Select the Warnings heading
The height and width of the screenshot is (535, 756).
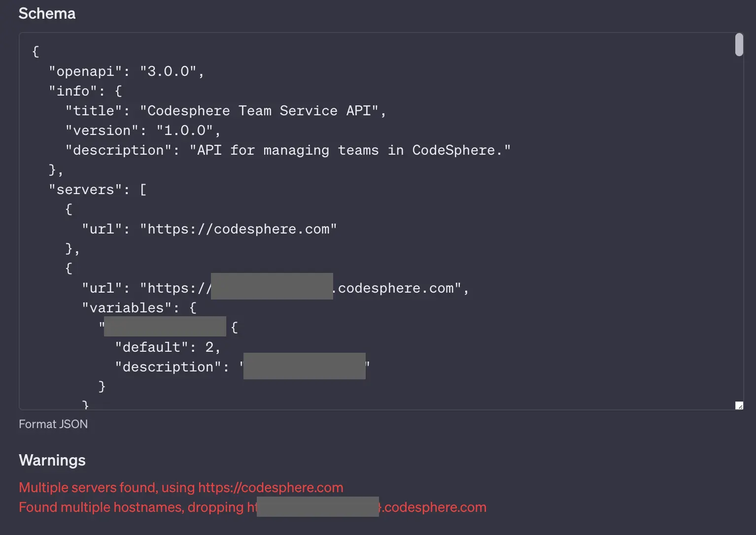click(x=52, y=460)
